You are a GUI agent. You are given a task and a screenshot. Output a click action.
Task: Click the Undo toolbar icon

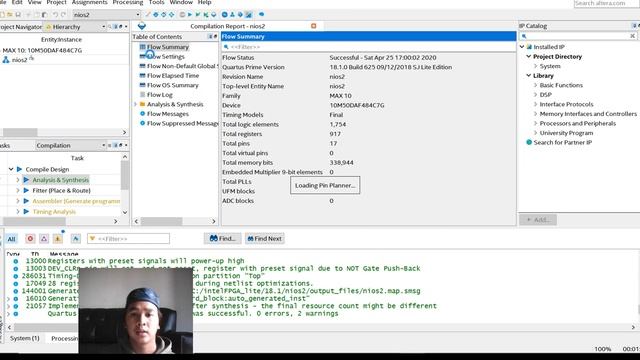coord(55,15)
